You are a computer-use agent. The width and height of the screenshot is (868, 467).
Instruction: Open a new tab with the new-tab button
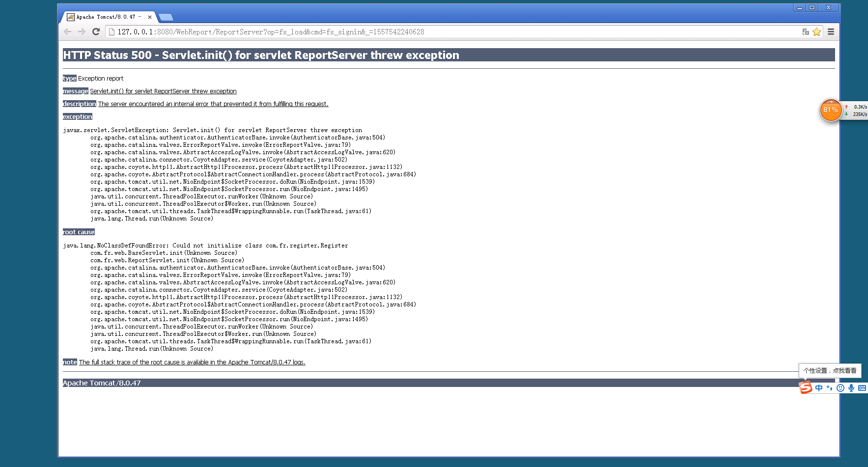(x=166, y=17)
